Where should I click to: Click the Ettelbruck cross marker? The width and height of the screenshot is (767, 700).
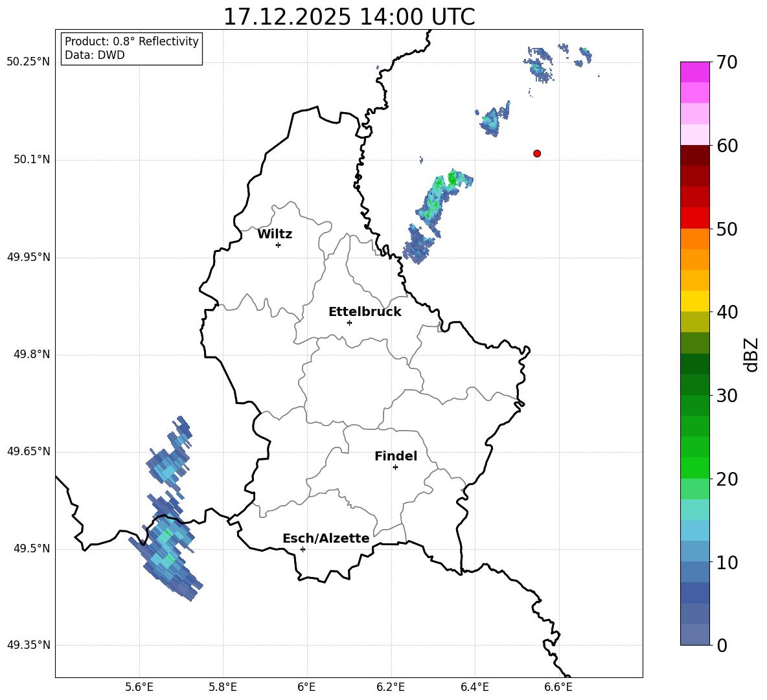point(349,322)
